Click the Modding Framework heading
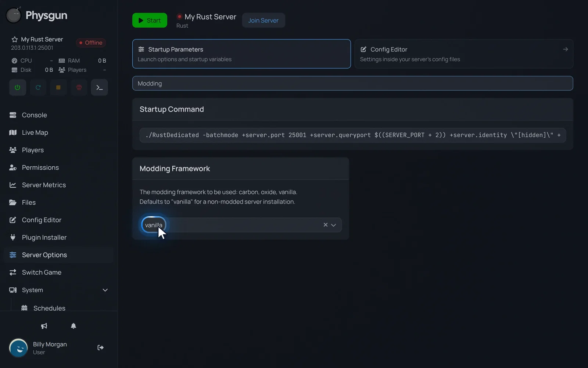The height and width of the screenshot is (368, 588). click(x=175, y=169)
